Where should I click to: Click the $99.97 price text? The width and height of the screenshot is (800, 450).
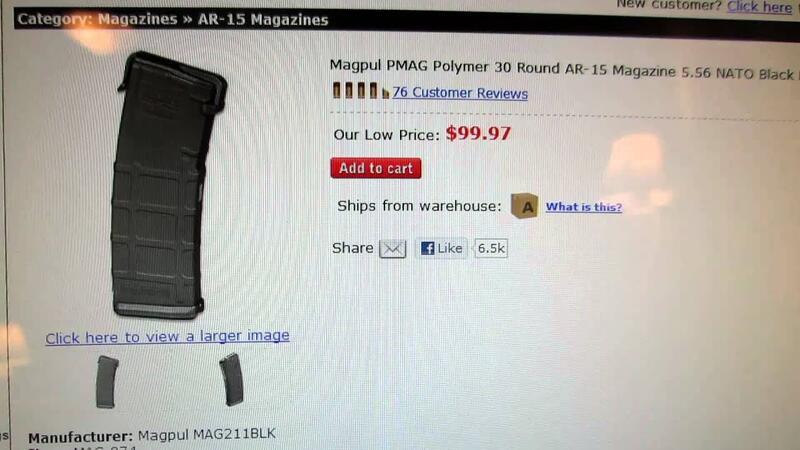pos(478,134)
